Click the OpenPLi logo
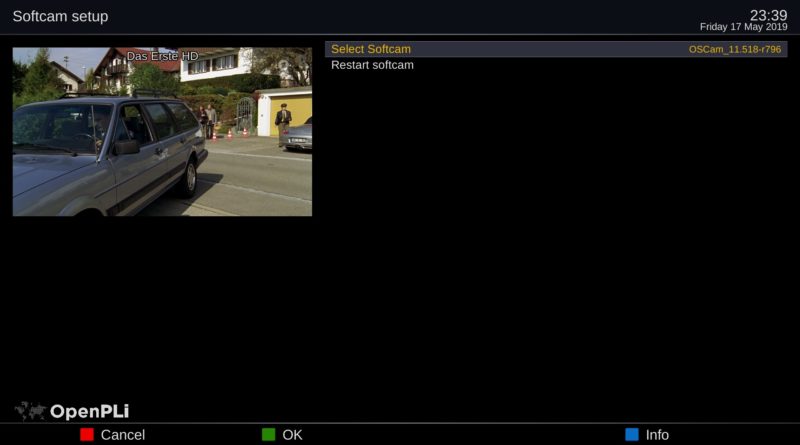Viewport: 800px width, 445px height. (x=72, y=411)
